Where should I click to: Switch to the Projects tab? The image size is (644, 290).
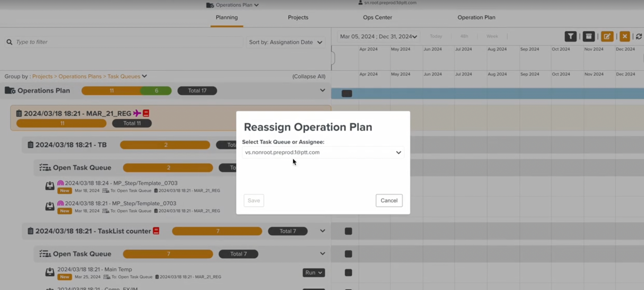(x=298, y=17)
